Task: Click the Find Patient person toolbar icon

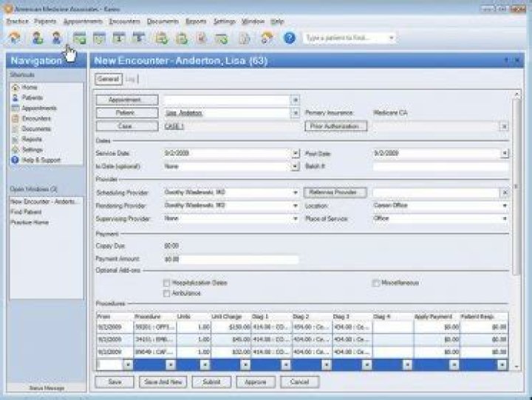Action: [x=56, y=38]
